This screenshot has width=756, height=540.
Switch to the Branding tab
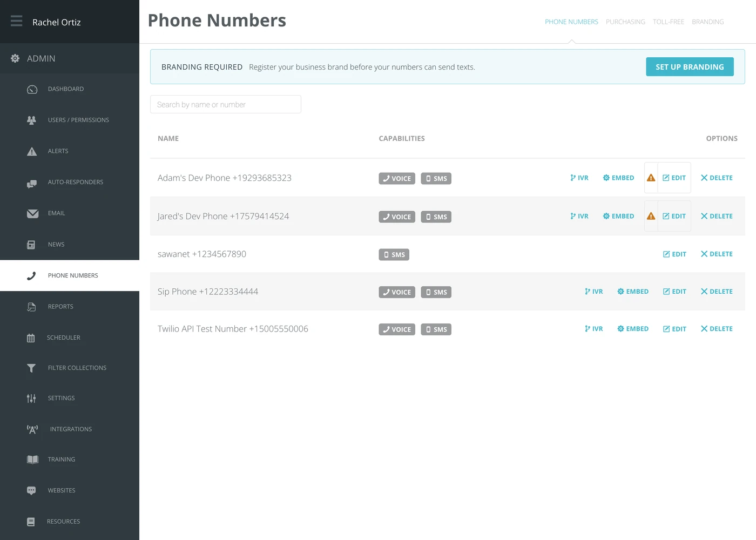pyautogui.click(x=708, y=22)
